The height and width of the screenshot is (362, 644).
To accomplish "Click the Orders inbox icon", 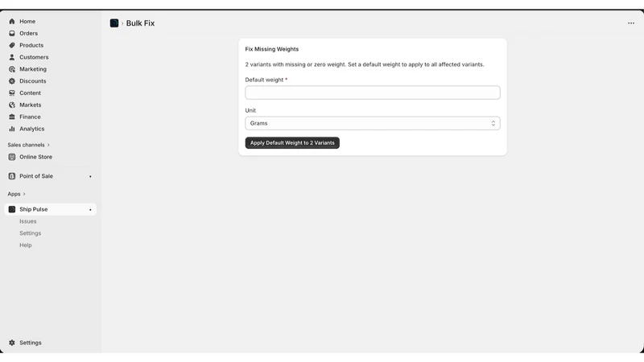I will click(12, 33).
